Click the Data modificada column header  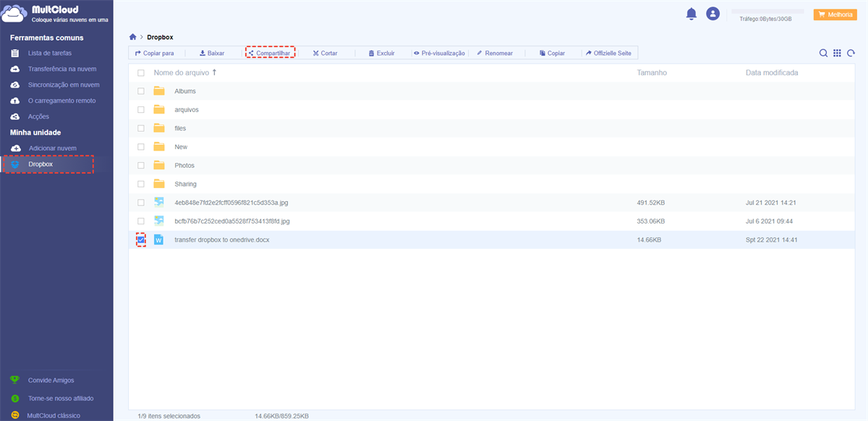[772, 73]
